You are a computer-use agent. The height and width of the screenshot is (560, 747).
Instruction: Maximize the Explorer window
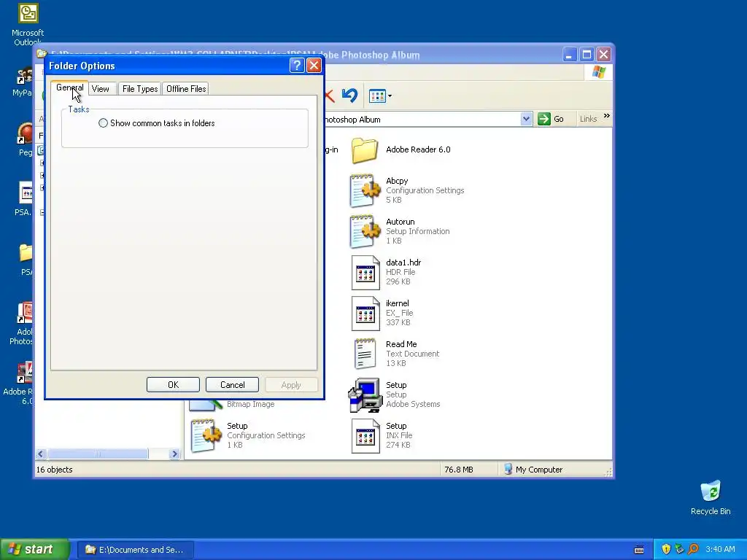(587, 54)
